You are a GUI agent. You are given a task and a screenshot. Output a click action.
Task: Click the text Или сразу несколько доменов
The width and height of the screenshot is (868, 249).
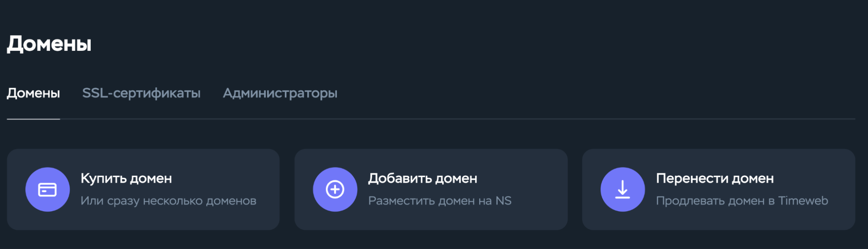click(168, 201)
